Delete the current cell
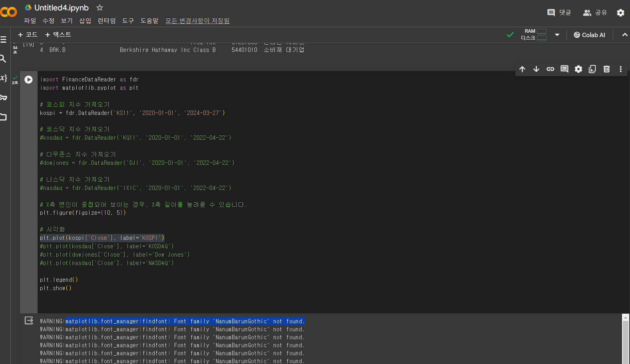630x364 pixels. [x=606, y=69]
